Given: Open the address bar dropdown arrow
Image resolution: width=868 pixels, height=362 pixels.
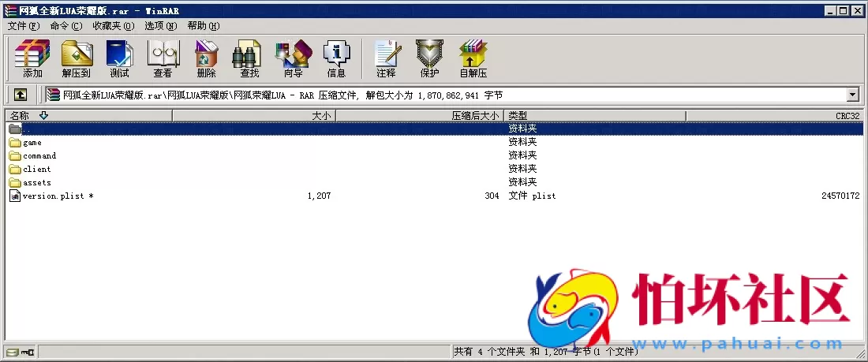Looking at the screenshot, I should click(852, 95).
